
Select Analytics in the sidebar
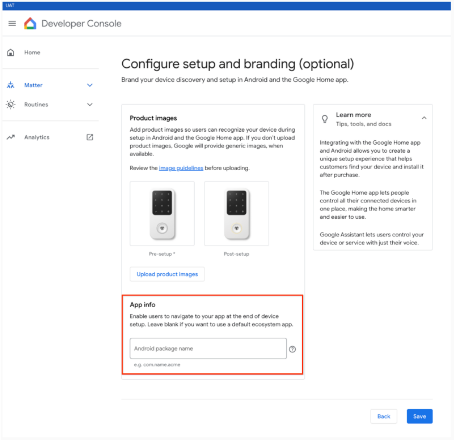[x=37, y=137]
